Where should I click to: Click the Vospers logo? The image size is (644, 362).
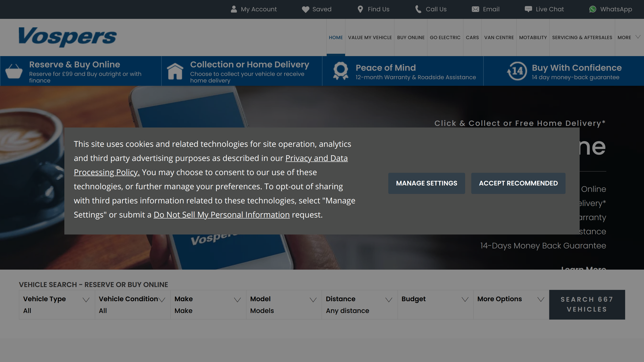point(67,37)
